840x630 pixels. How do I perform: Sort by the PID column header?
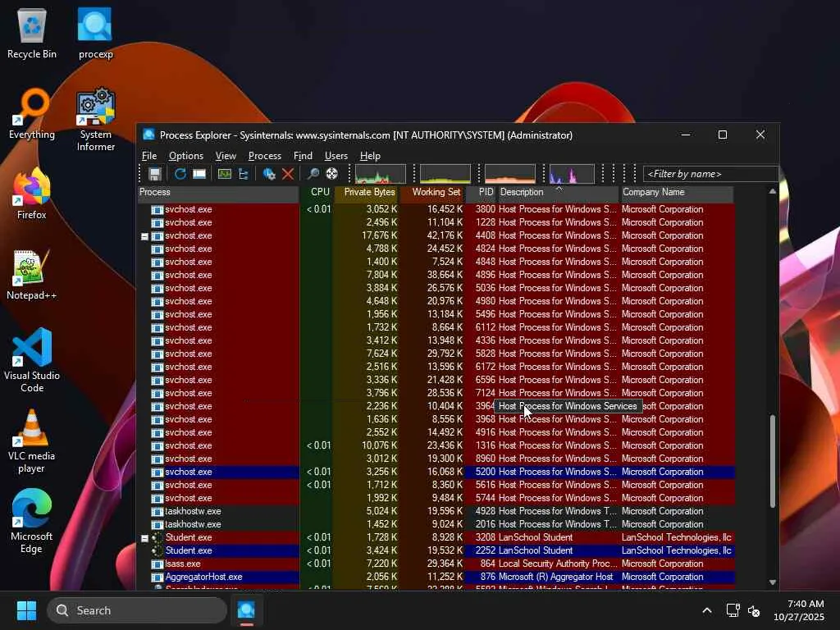pyautogui.click(x=482, y=192)
